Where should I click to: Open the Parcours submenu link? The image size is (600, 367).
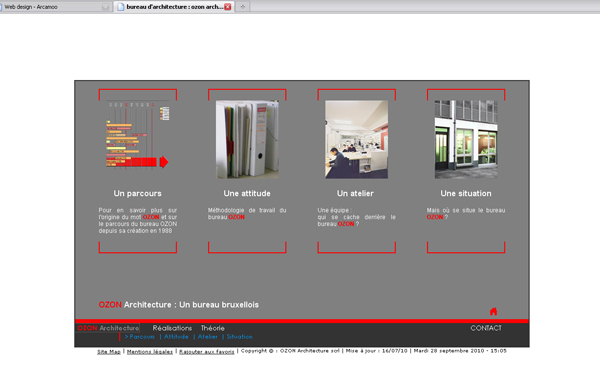pos(140,337)
